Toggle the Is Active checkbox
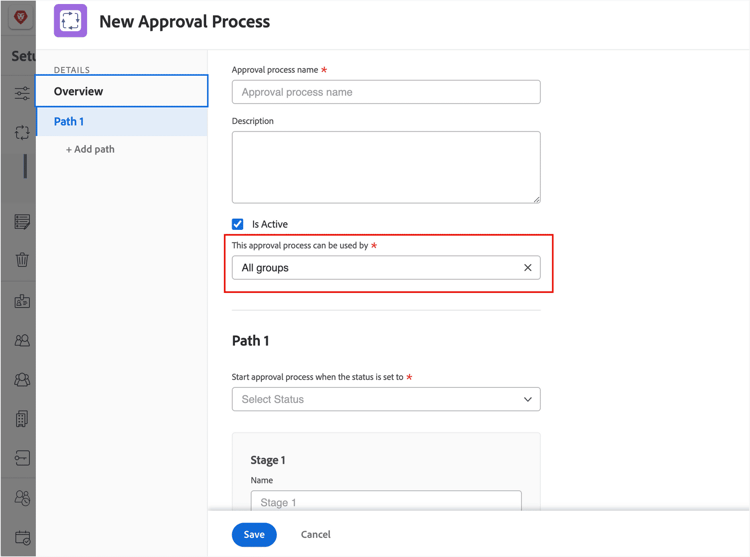The height and width of the screenshot is (557, 750). (238, 224)
